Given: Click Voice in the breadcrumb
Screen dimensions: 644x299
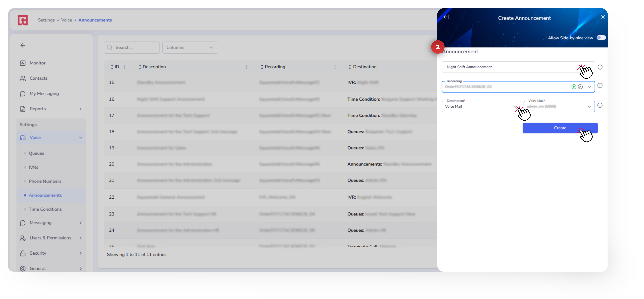Looking at the screenshot, I should [67, 20].
